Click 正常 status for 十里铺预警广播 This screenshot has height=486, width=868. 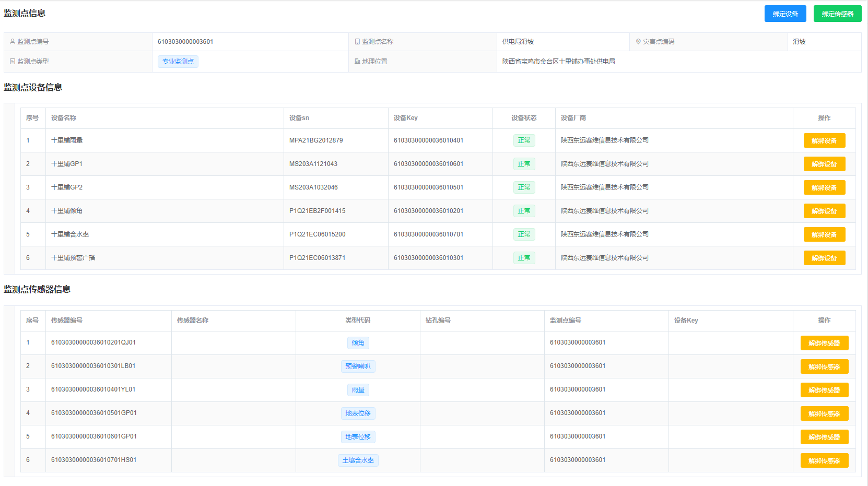[x=524, y=258]
